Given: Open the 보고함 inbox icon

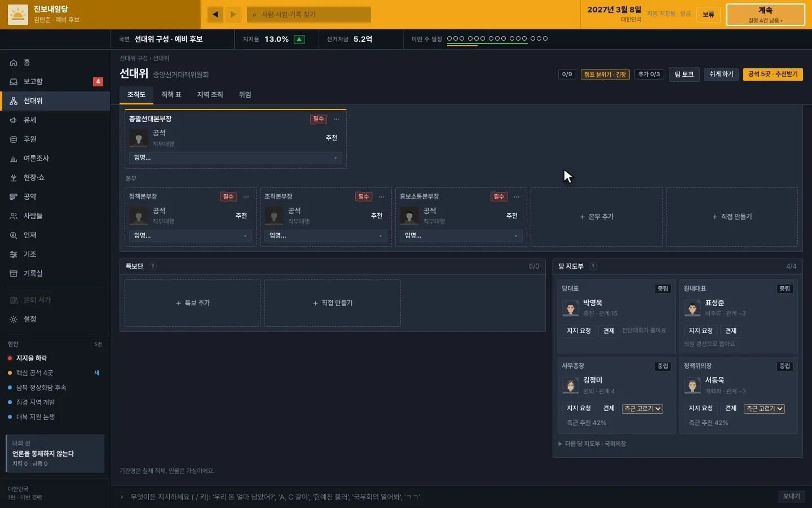Looking at the screenshot, I should (14, 82).
